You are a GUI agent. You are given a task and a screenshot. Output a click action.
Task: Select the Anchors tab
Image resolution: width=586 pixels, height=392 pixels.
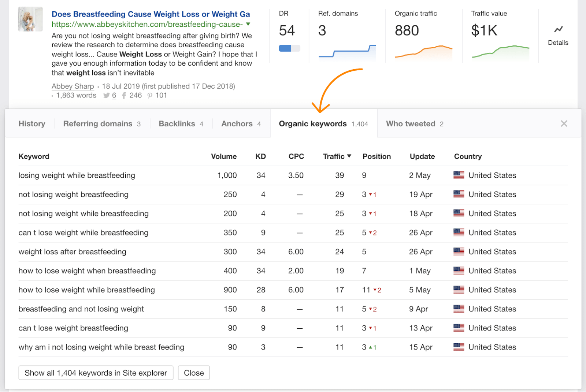[x=237, y=123]
